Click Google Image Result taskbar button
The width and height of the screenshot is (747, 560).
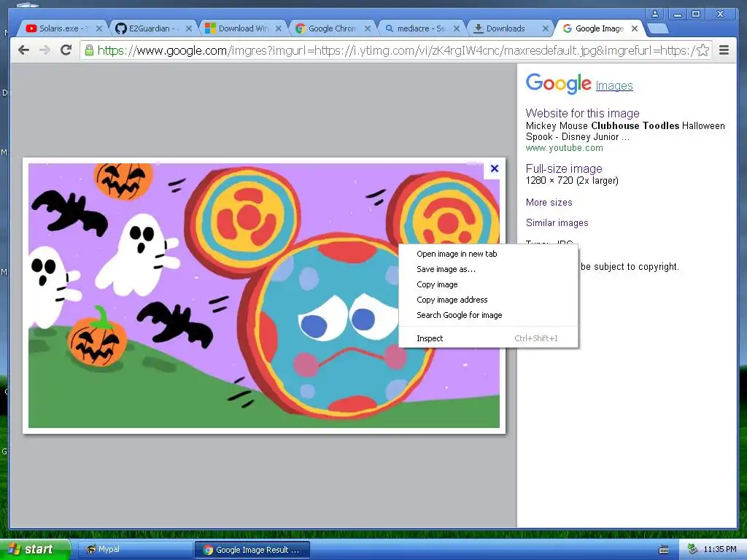click(x=252, y=550)
